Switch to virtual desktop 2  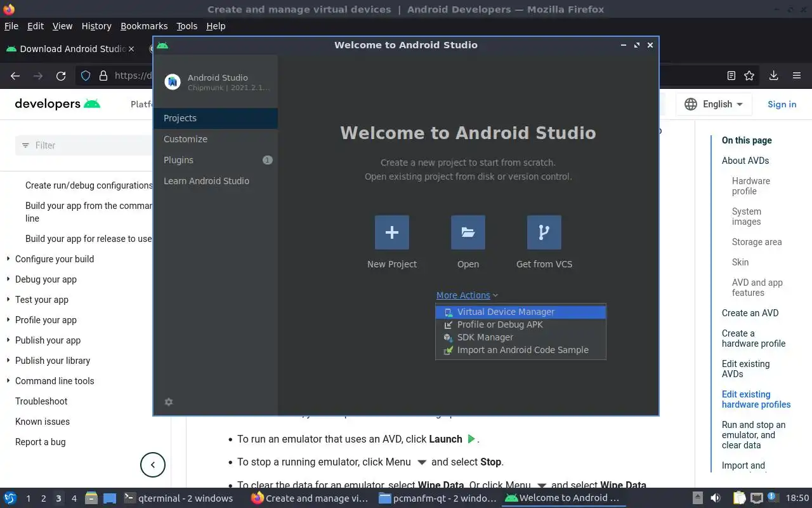pos(43,498)
